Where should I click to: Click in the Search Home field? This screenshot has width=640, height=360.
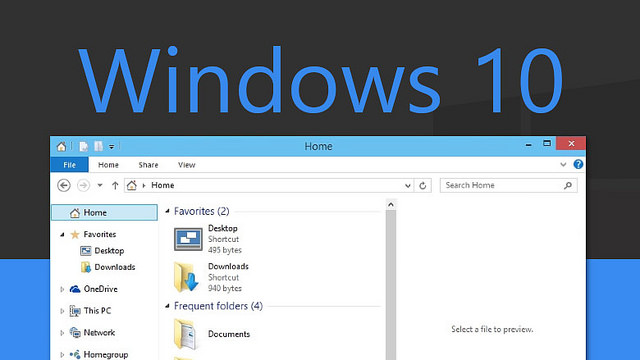click(x=503, y=185)
